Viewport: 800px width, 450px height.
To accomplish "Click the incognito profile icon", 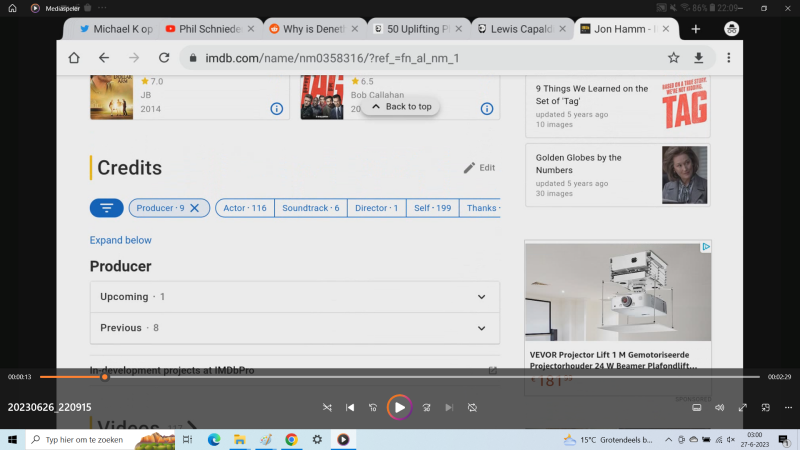I will [x=732, y=29].
